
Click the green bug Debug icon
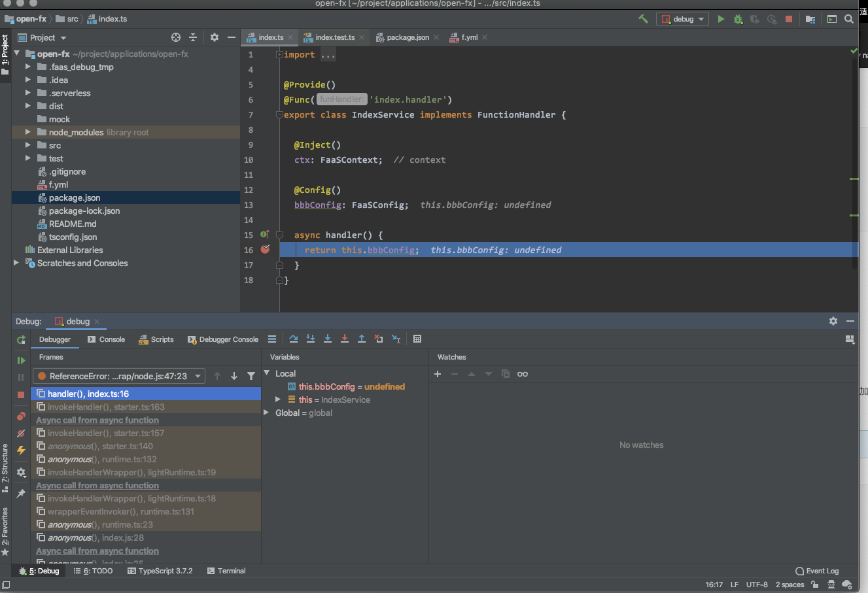[x=738, y=19]
